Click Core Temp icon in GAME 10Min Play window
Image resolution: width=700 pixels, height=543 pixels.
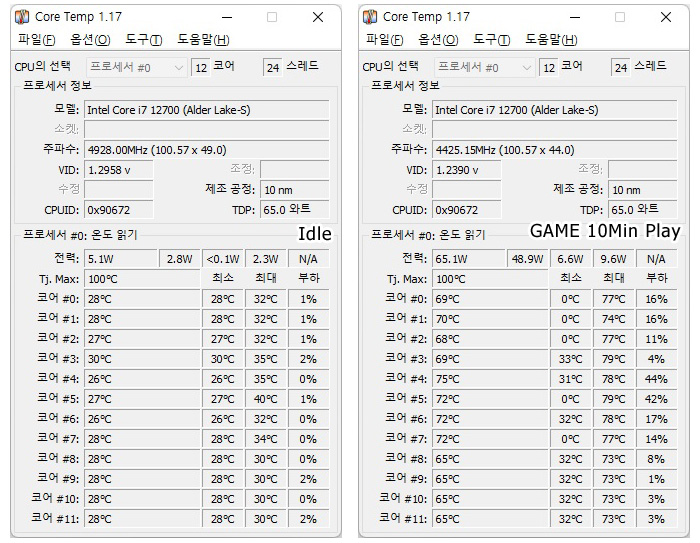point(370,17)
